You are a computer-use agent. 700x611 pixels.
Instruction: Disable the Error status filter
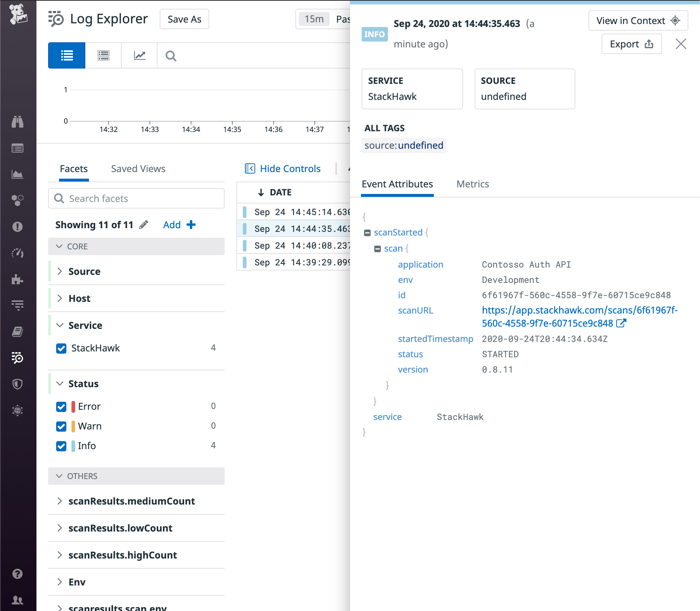[x=61, y=406]
